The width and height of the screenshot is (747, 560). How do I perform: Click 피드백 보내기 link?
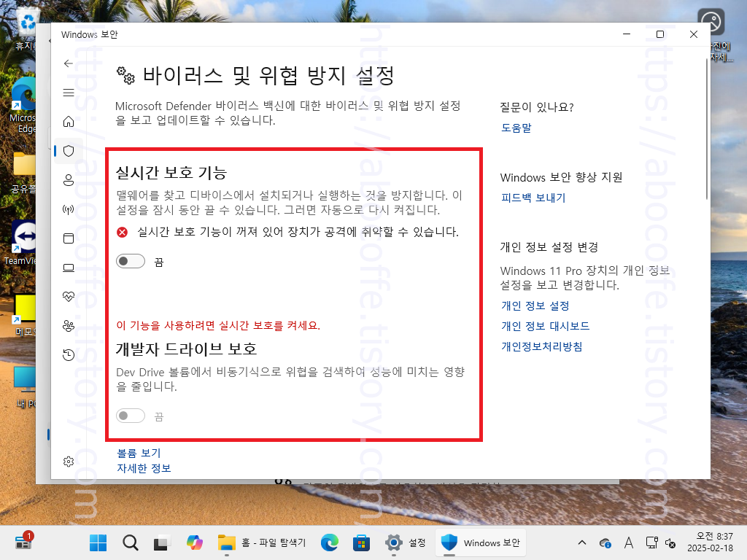coord(533,198)
